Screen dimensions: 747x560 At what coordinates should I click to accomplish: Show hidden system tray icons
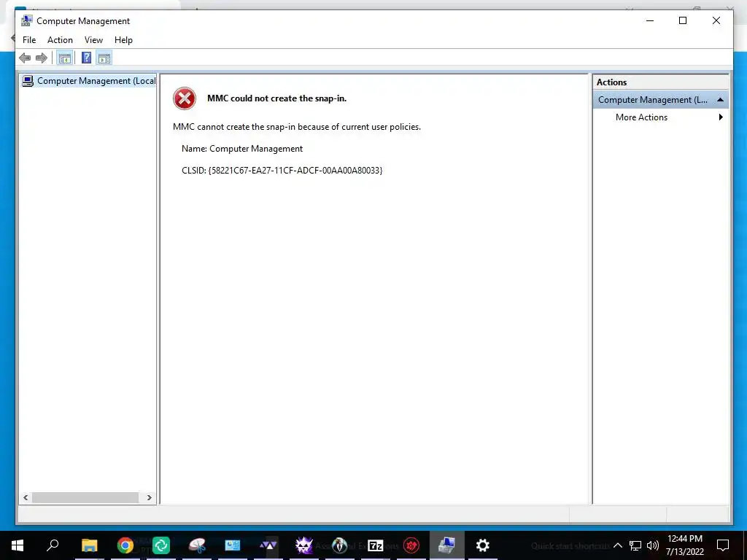click(x=618, y=545)
